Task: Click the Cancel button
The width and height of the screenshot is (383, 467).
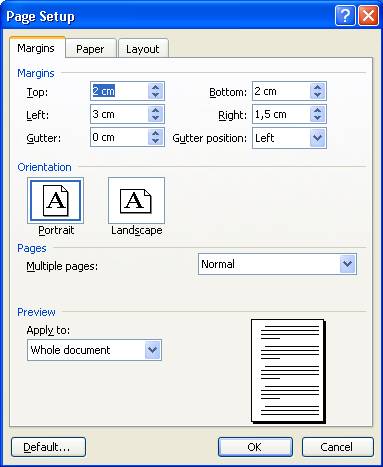Action: tap(337, 447)
